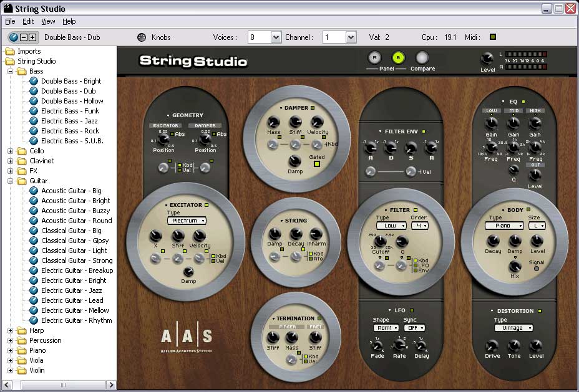Click the Damper Mass knob
This screenshot has width=579, height=392.
(273, 122)
